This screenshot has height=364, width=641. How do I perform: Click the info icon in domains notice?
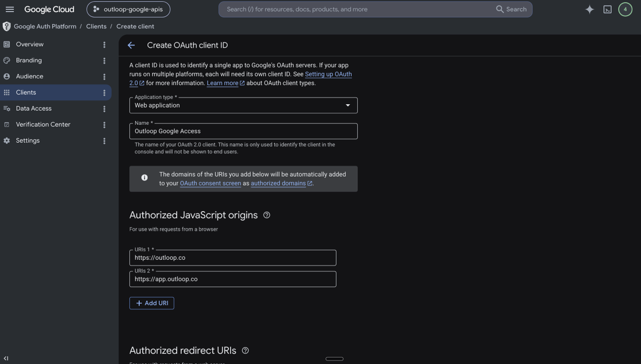[x=144, y=177]
